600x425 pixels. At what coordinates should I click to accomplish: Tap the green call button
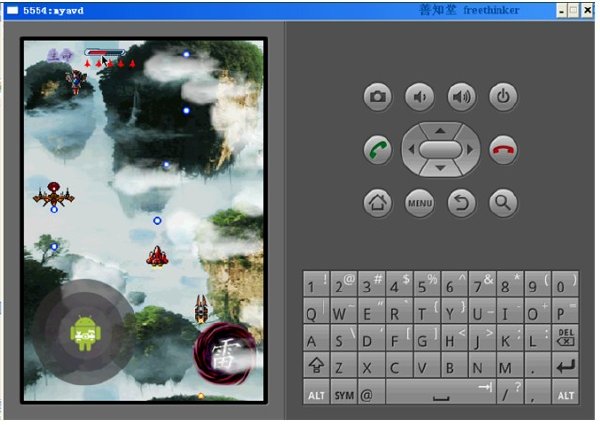click(377, 150)
